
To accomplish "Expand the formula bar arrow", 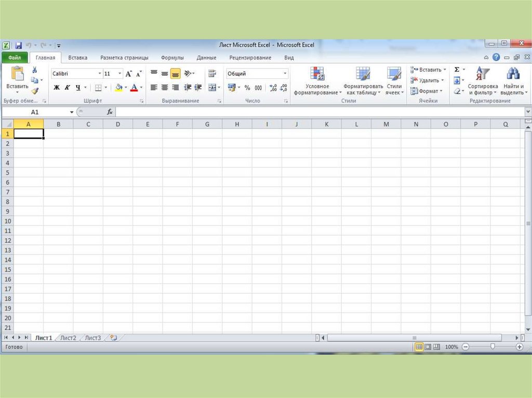I will click(x=528, y=112).
